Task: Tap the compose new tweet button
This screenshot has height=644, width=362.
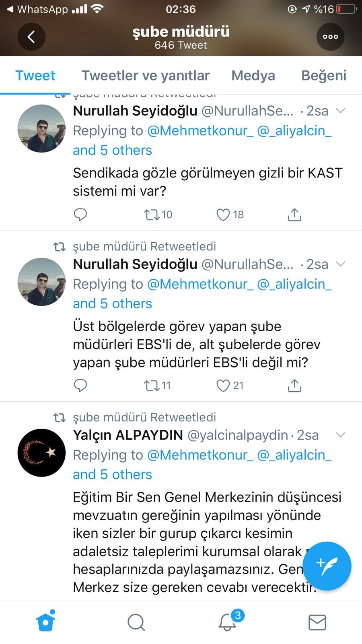Action: (x=327, y=566)
